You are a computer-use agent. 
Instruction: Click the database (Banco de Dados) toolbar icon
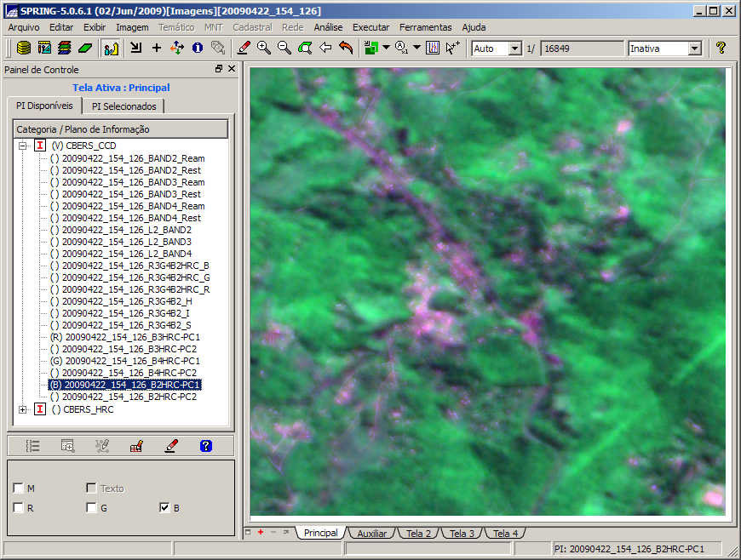24,49
